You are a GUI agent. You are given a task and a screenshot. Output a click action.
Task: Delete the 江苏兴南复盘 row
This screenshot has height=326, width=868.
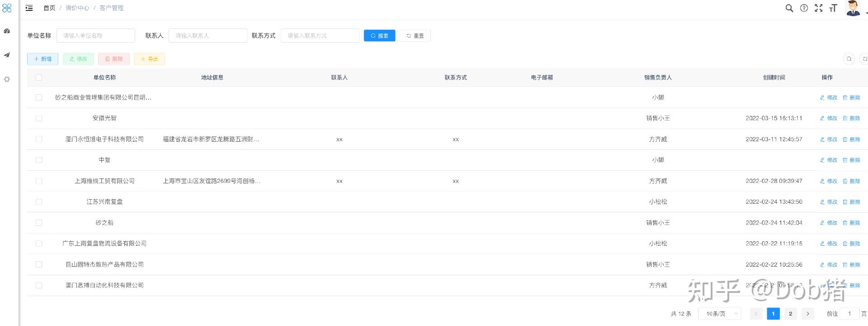click(851, 202)
